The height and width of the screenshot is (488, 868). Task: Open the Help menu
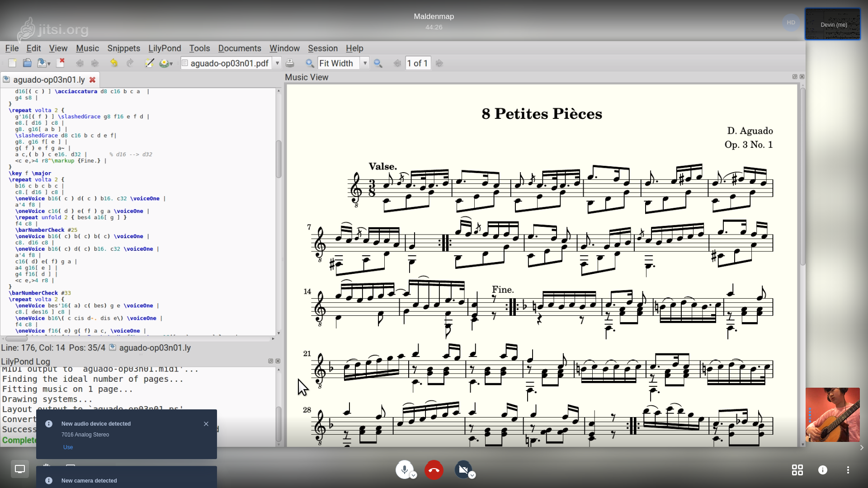click(x=354, y=48)
